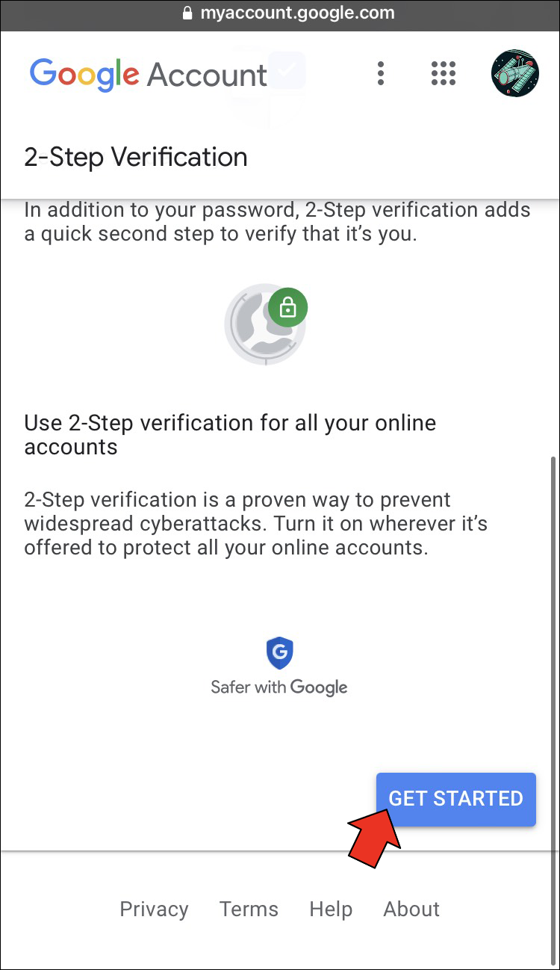
Task: Click the Google Account logo
Action: (148, 74)
